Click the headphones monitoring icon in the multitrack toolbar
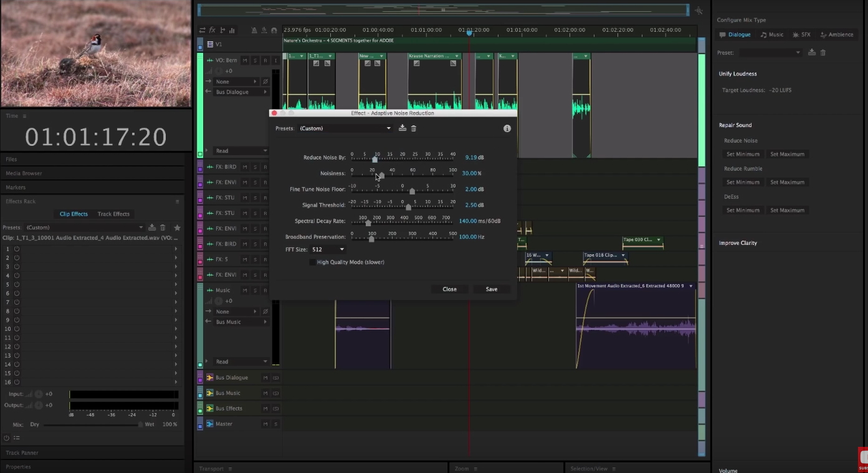868x473 pixels. coord(274,30)
